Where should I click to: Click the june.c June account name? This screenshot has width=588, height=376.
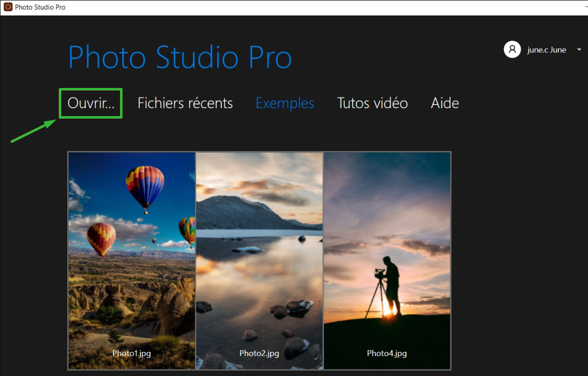[x=546, y=50]
